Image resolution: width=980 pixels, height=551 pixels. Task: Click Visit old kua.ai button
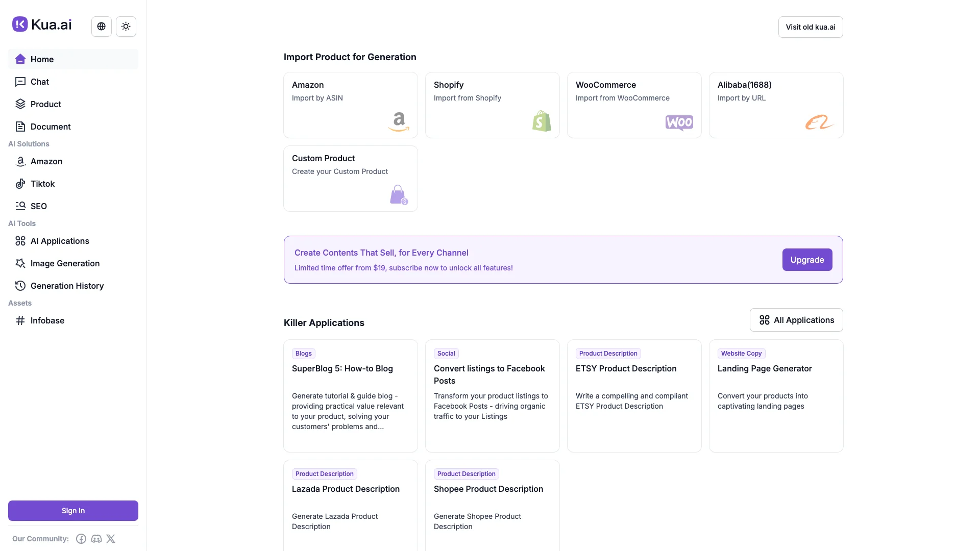811,27
